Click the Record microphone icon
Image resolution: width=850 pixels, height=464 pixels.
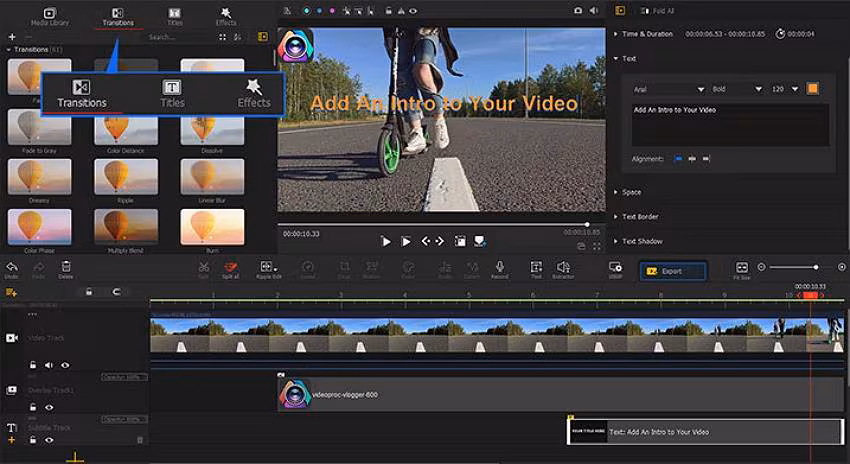[500, 269]
